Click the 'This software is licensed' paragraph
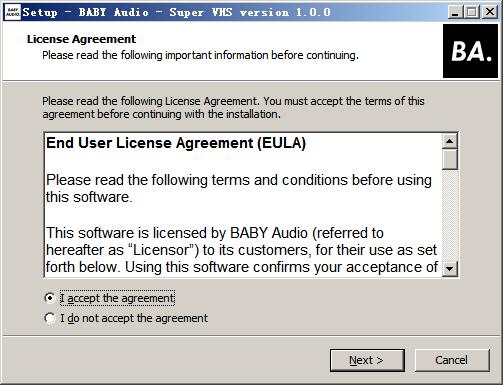503x385 pixels. coord(242,250)
